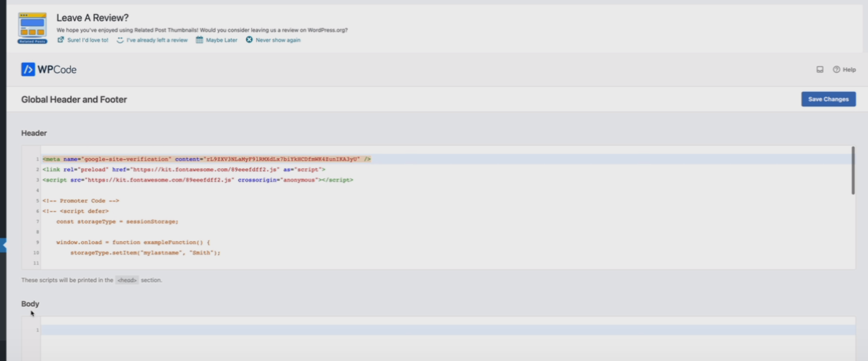The height and width of the screenshot is (361, 868).
Task: Click the const storageType line
Action: tap(117, 221)
